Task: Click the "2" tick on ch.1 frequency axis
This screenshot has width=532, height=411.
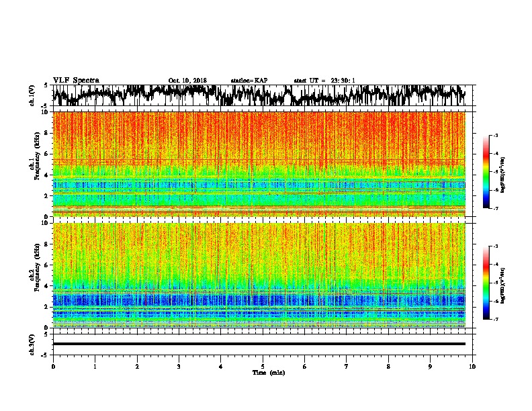Action: pyautogui.click(x=47, y=195)
